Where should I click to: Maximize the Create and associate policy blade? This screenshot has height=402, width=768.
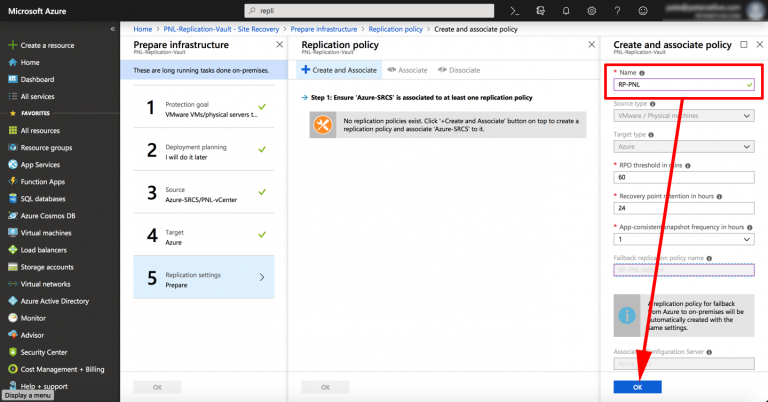744,45
